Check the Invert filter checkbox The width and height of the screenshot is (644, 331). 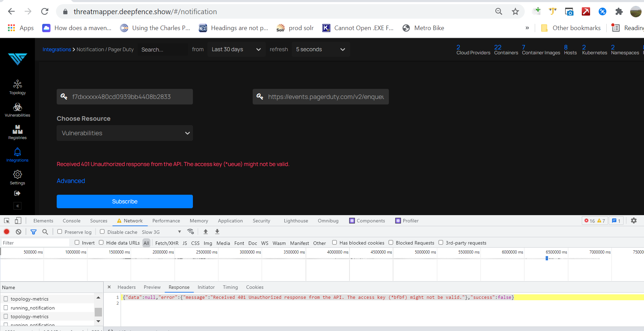pyautogui.click(x=77, y=242)
